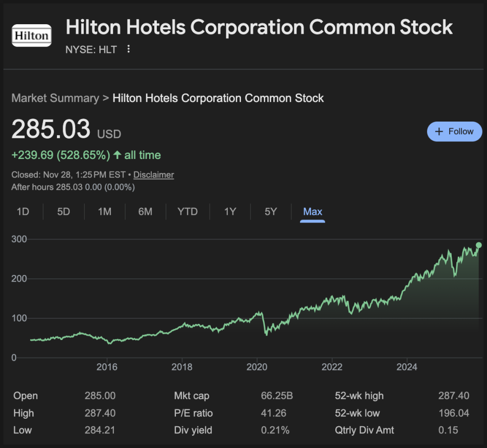Screen dimensions: 487x448
Task: Click the 285.03 USD stock price
Action: click(x=51, y=129)
